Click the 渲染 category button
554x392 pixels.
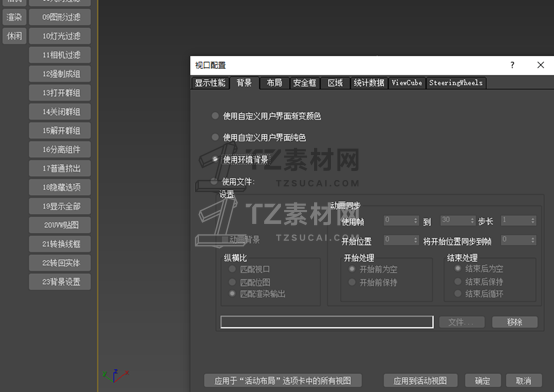[14, 17]
